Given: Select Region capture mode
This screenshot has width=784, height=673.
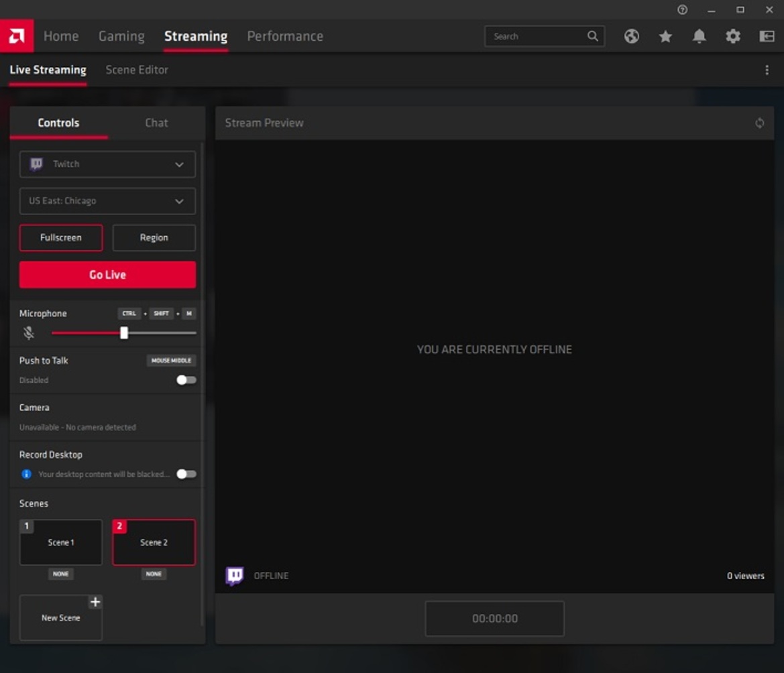Looking at the screenshot, I should pyautogui.click(x=154, y=237).
